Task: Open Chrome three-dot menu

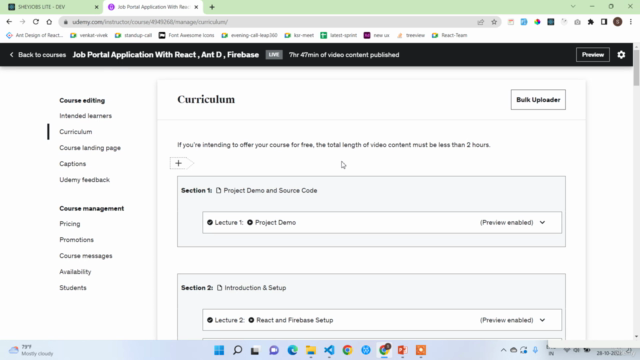Action: point(631,22)
